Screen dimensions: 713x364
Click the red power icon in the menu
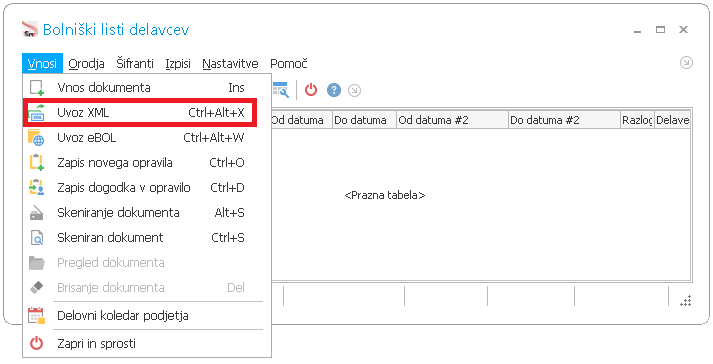(36, 343)
